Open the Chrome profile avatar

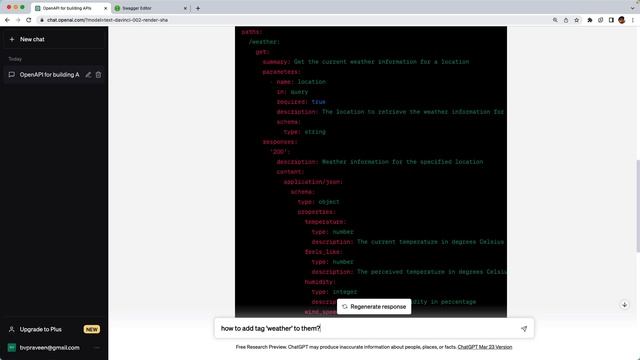coord(622,20)
